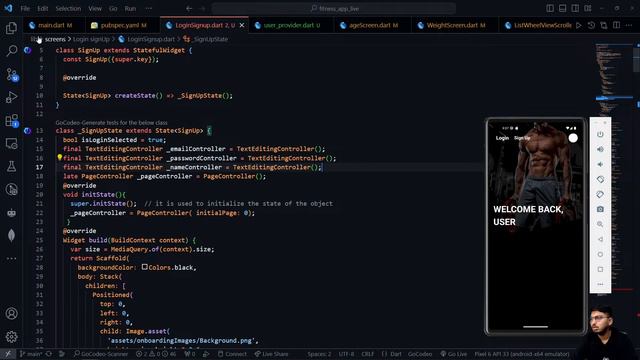
Task: Show additional activity bar views
Action: pyautogui.click(x=11, y=258)
